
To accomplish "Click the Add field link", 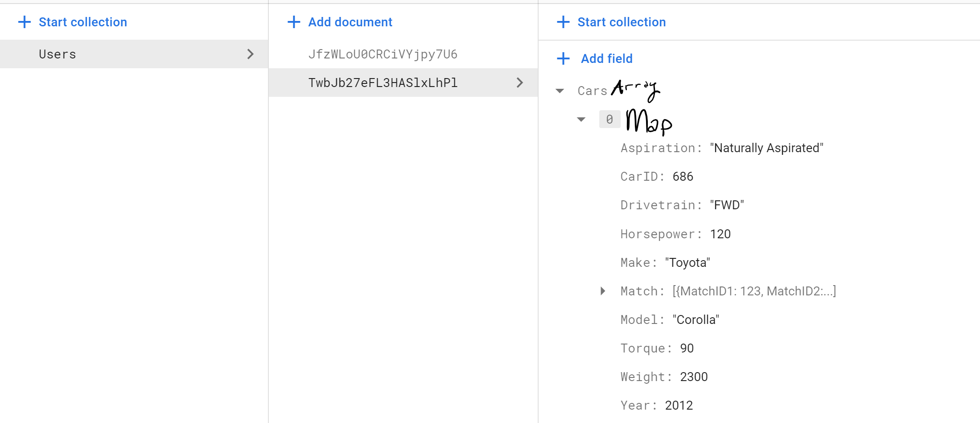I will (606, 58).
